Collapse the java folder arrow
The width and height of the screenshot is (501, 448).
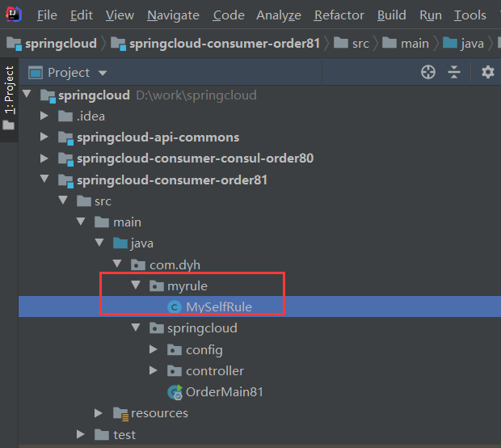point(99,243)
